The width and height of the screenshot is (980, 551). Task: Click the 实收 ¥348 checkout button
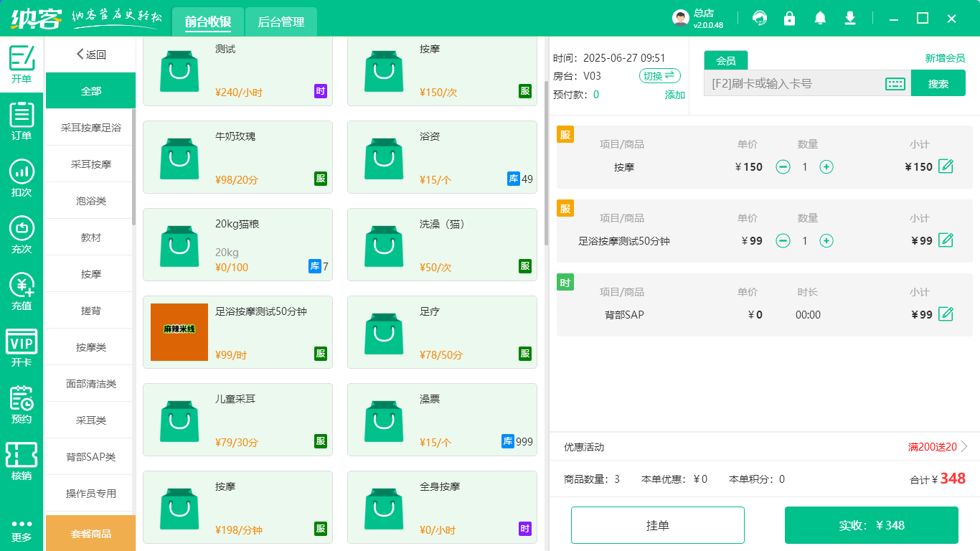pos(872,525)
